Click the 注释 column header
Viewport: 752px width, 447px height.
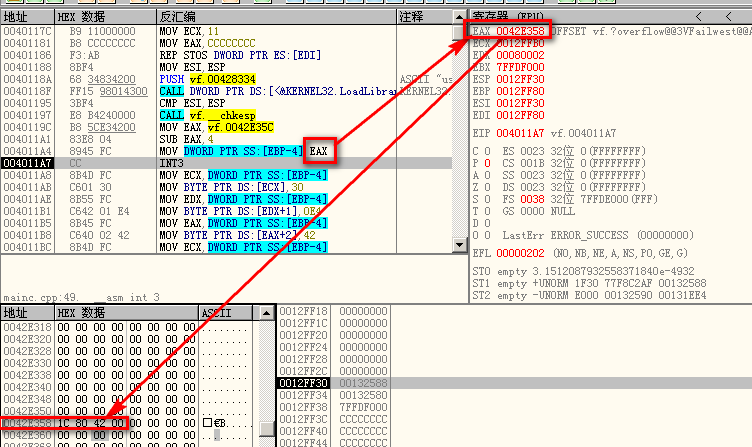pyautogui.click(x=411, y=18)
